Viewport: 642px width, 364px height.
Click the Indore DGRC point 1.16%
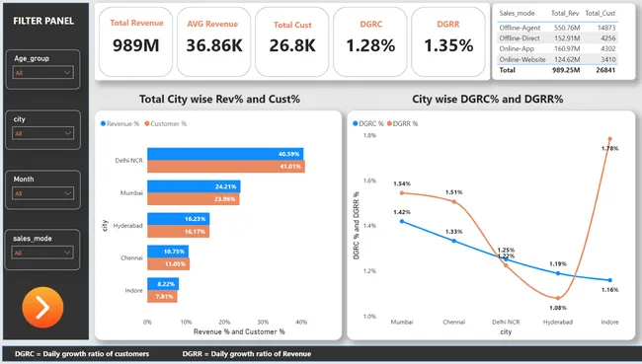tap(609, 280)
